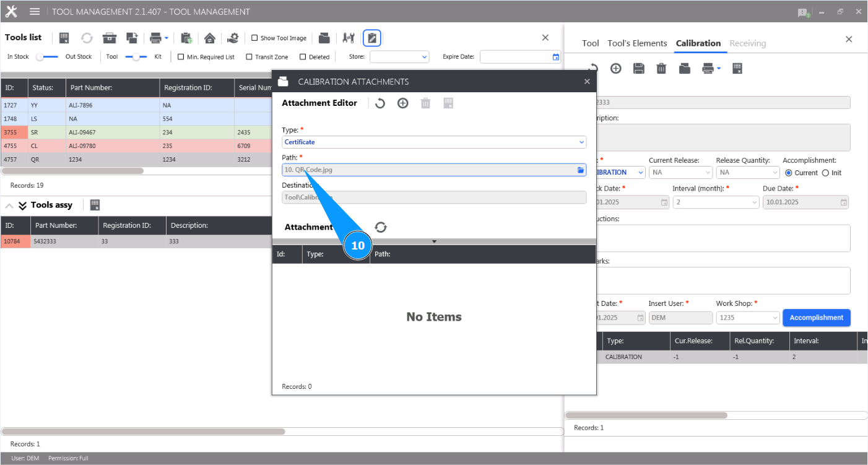Click the add attachment plus icon in Attachment Editor
868x465 pixels.
click(x=402, y=103)
